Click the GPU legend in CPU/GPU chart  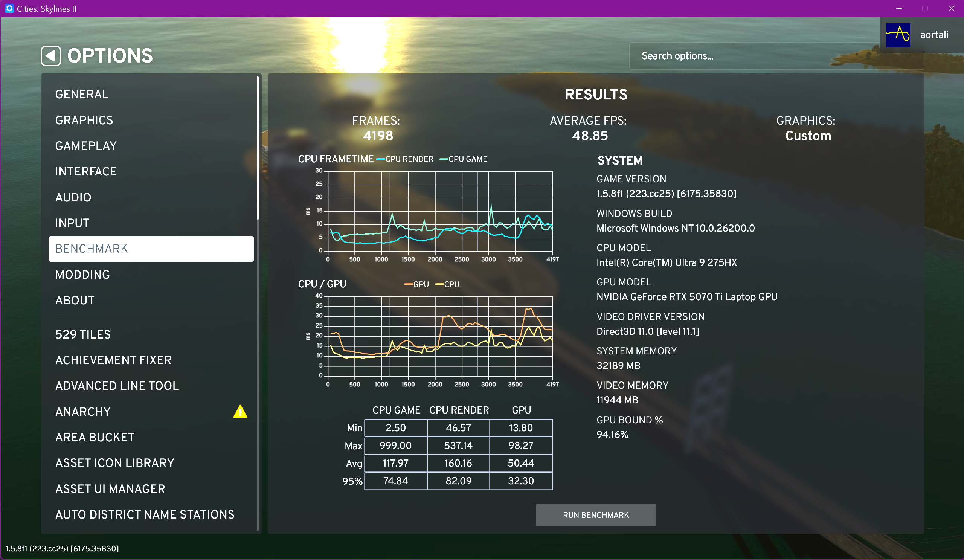pos(416,284)
